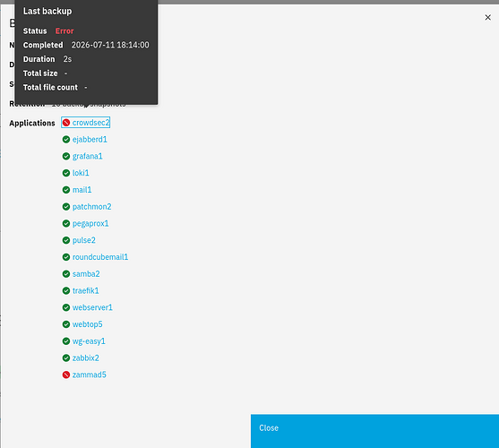Click the red error icon beside crowdsec2

[66, 123]
